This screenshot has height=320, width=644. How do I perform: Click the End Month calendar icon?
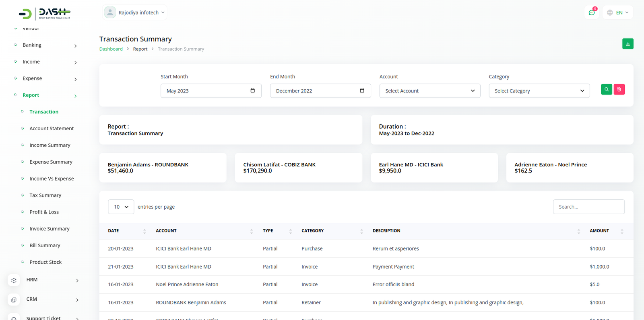pos(362,91)
